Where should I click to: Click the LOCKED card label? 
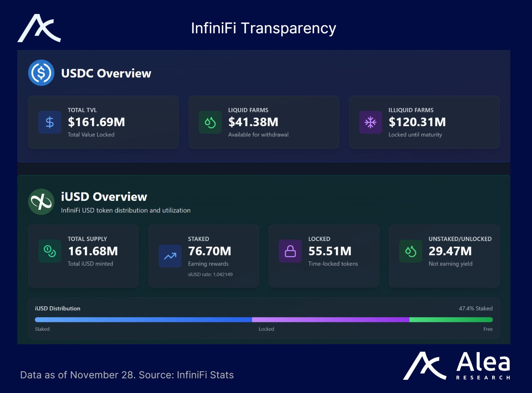[x=319, y=239]
